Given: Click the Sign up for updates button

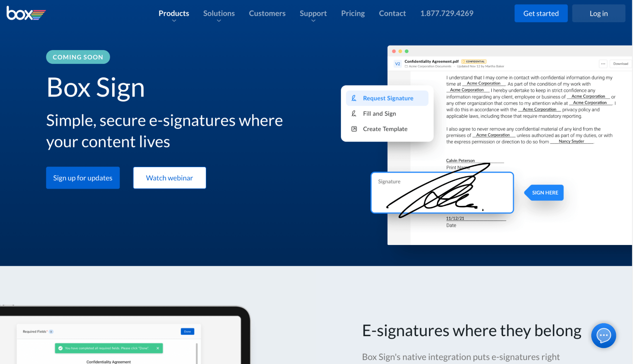Looking at the screenshot, I should tap(83, 177).
